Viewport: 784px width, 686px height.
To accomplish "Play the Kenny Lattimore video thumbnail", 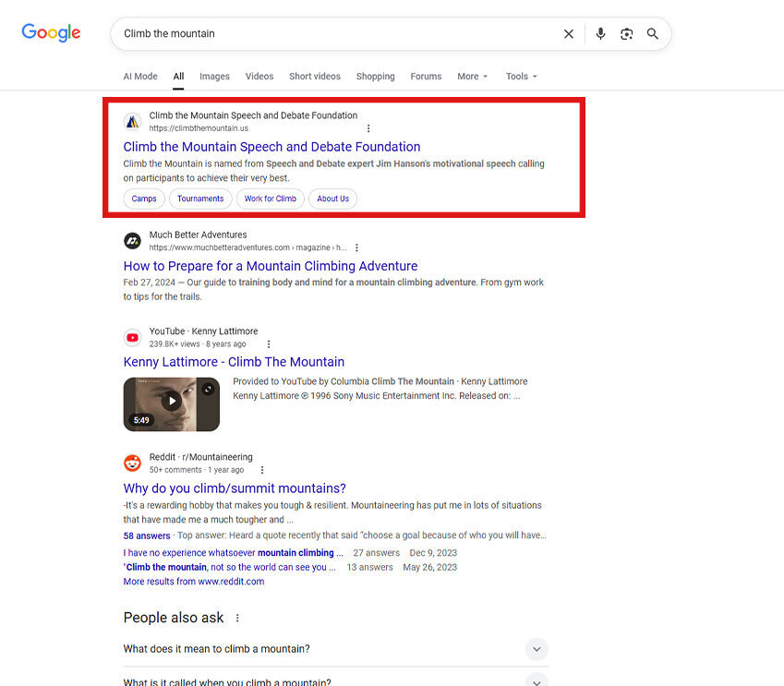I will [172, 401].
